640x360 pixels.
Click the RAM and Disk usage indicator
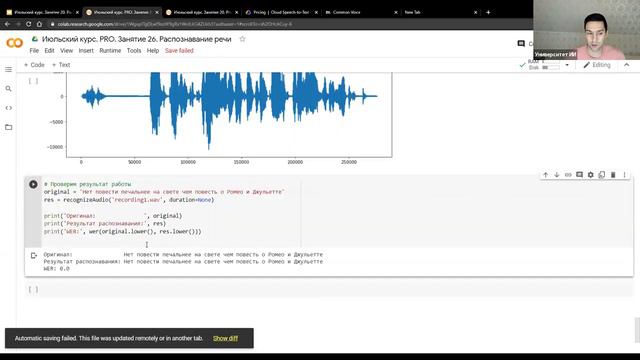pos(544,65)
